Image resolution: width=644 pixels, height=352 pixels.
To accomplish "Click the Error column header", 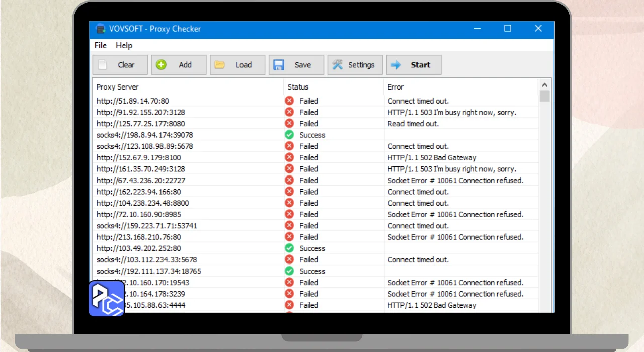I will (x=396, y=87).
